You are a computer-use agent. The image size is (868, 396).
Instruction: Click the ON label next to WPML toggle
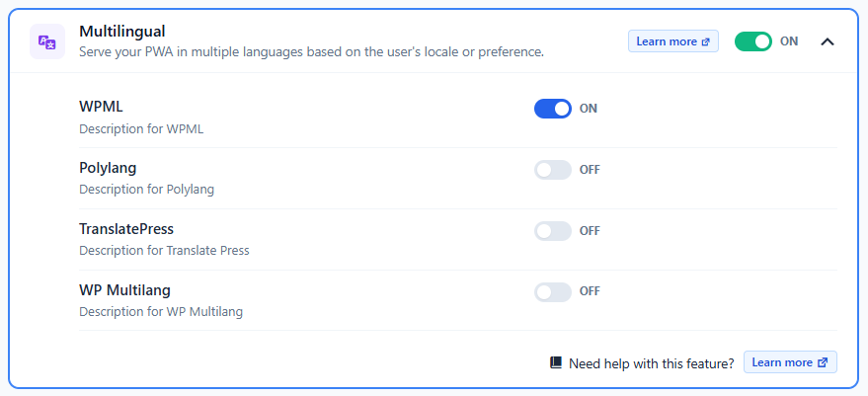pyautogui.click(x=589, y=109)
